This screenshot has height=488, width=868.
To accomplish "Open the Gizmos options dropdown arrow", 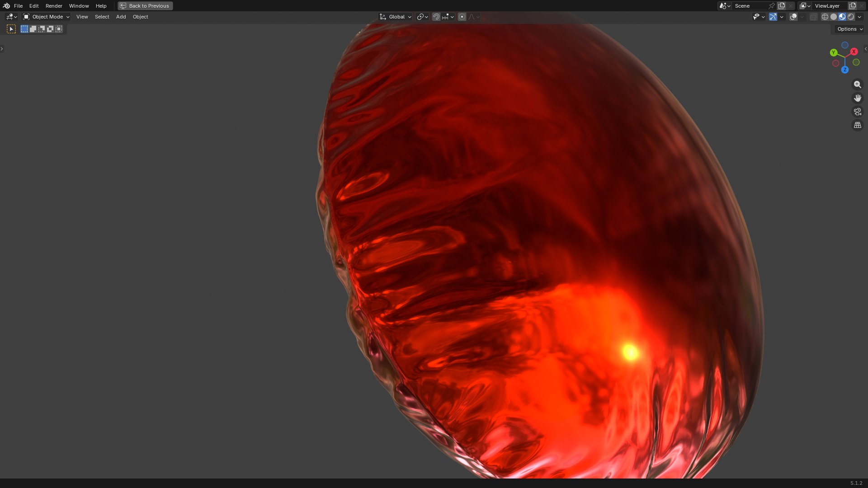I will [x=782, y=17].
